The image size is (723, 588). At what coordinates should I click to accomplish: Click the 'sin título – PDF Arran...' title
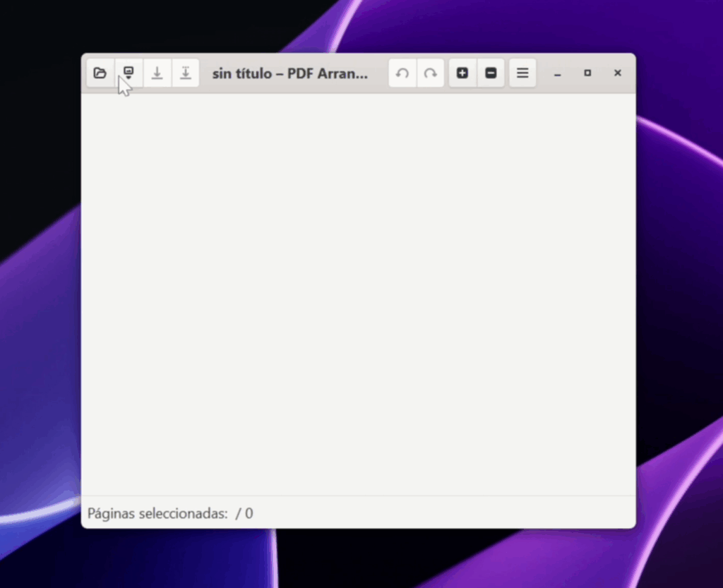[x=290, y=73]
